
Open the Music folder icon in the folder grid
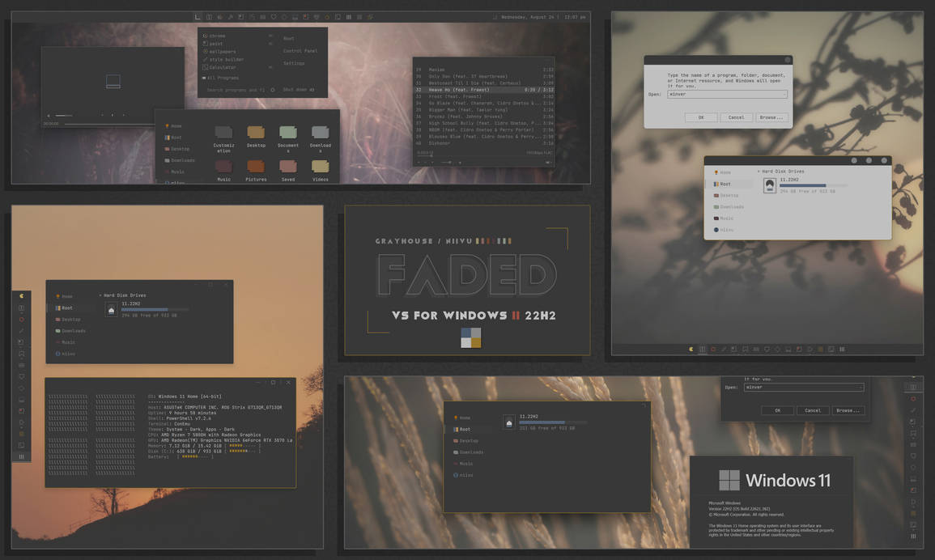pyautogui.click(x=223, y=167)
